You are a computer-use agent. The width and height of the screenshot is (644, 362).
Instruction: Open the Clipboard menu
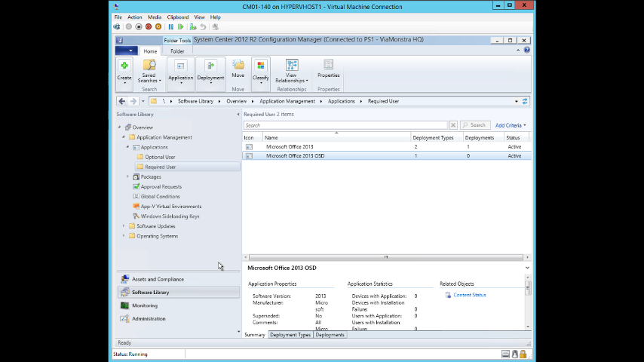coord(178,17)
